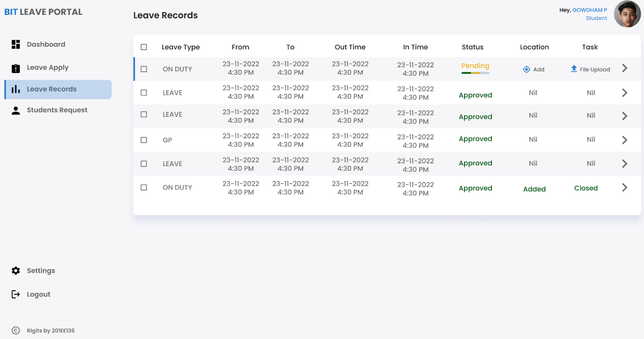Image resolution: width=644 pixels, height=339 pixels.
Task: Click the Closed task link on approved ON DUTY
Action: click(x=586, y=188)
